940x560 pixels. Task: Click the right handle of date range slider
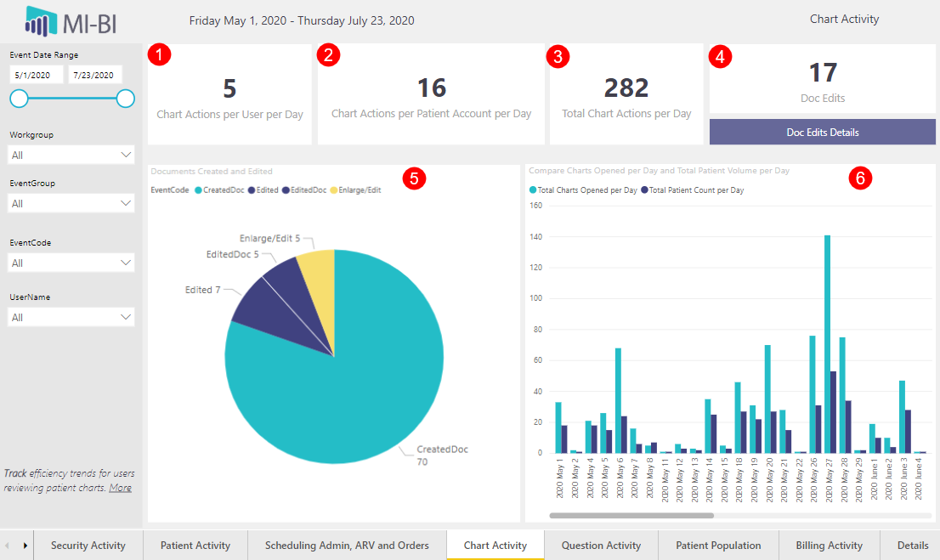[125, 99]
